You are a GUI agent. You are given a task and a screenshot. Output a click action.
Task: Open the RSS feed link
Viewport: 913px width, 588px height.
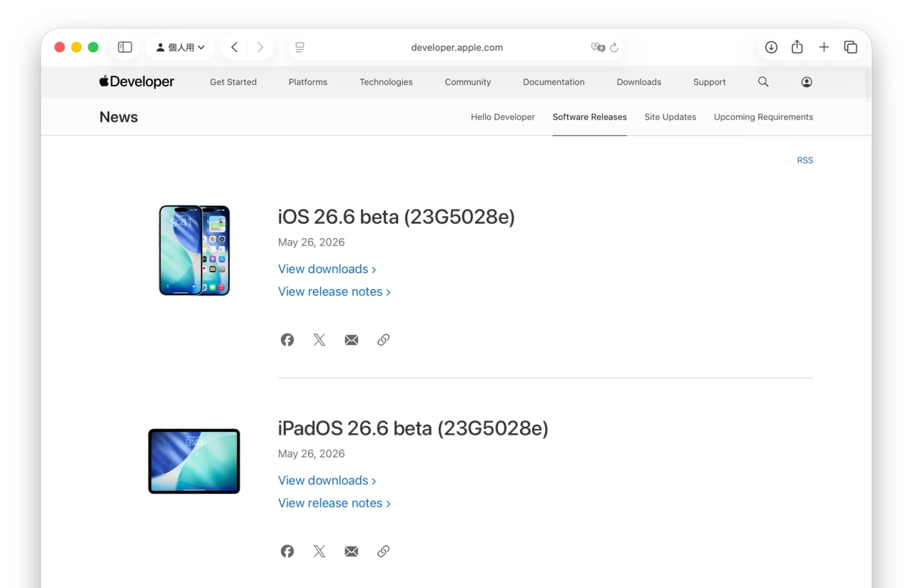(x=805, y=160)
